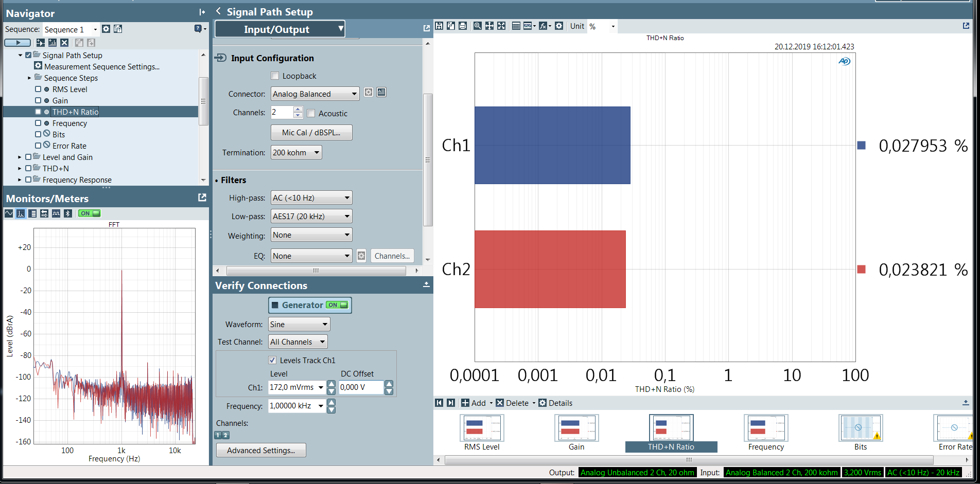The image size is (980, 484).
Task: Turn off the Generator ON switch
Action: pyautogui.click(x=338, y=305)
